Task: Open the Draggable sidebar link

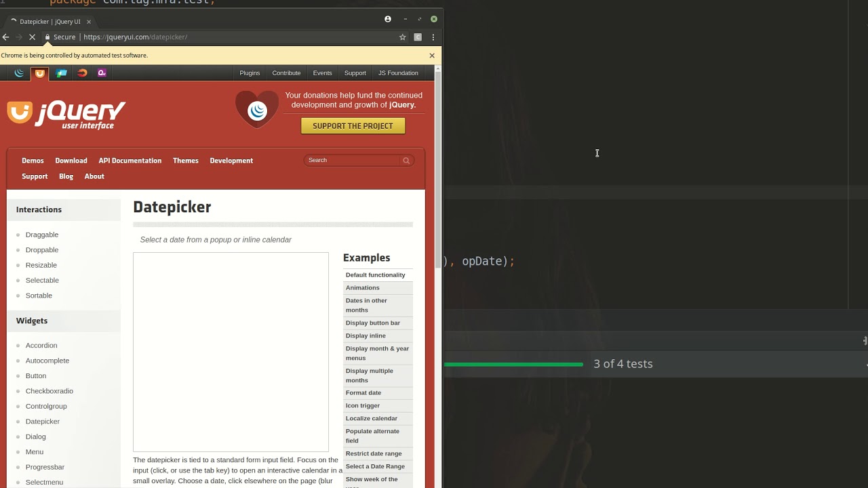Action: pyautogui.click(x=42, y=235)
